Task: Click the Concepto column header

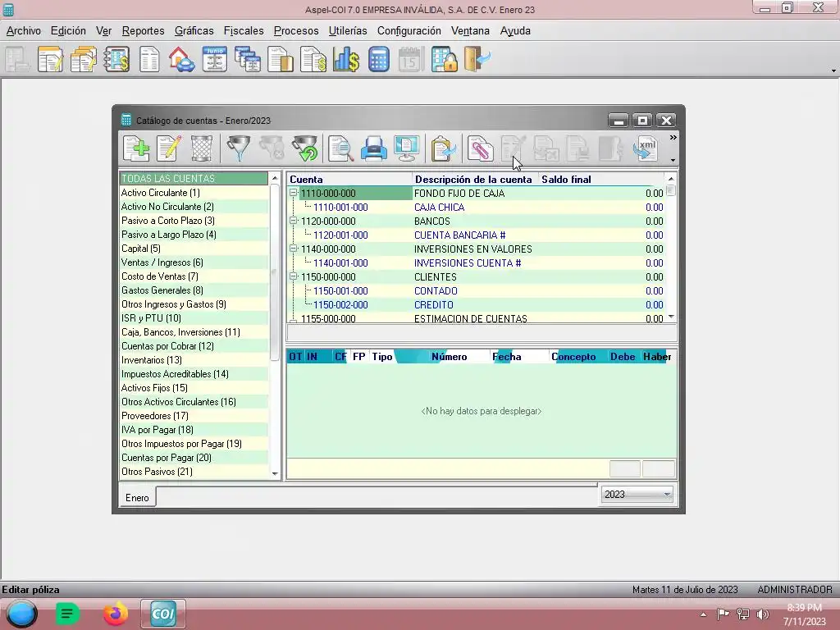Action: pyautogui.click(x=573, y=357)
